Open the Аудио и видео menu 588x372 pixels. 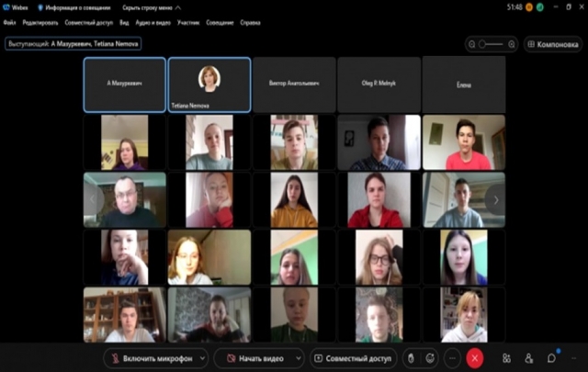point(153,22)
